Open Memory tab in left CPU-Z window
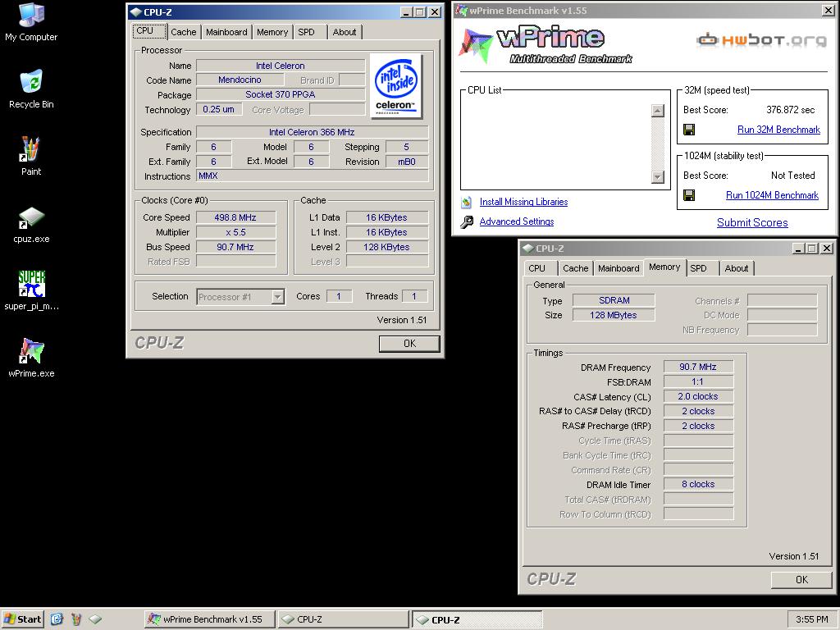The width and height of the screenshot is (840, 630). (x=272, y=32)
